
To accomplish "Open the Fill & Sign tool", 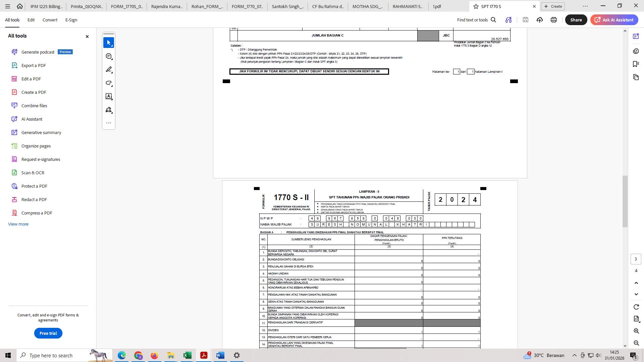I will 109,110.
